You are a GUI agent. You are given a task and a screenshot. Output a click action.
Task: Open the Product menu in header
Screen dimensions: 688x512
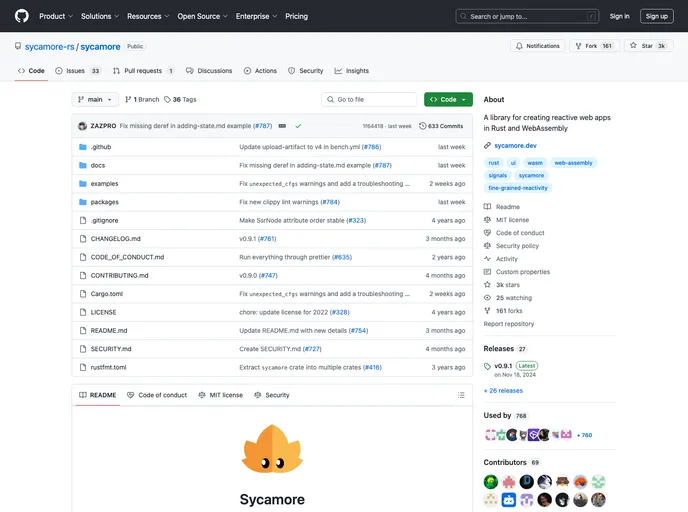(55, 16)
